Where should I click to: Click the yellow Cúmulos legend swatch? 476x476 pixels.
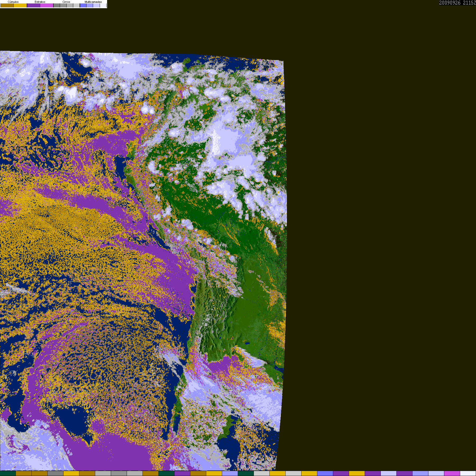click(20, 5)
